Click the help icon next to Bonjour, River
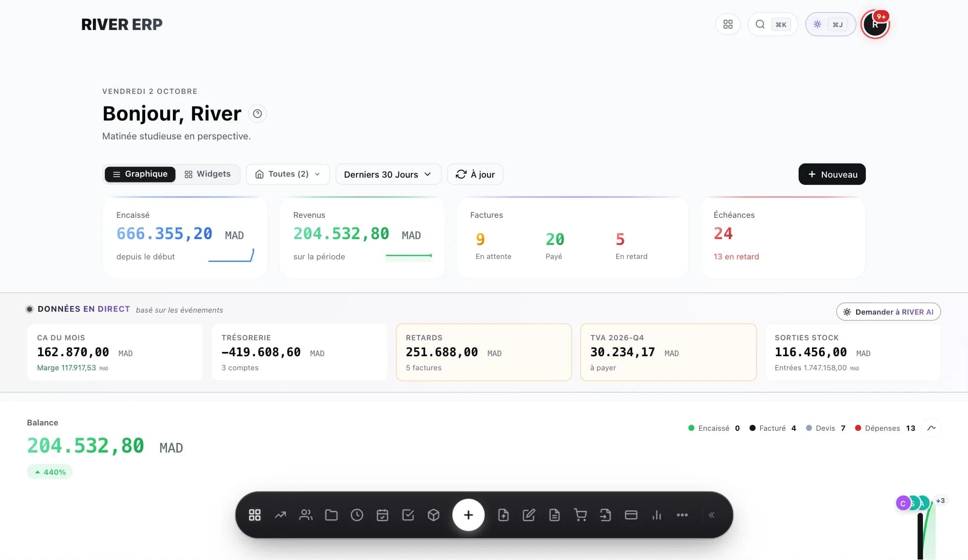 tap(257, 114)
